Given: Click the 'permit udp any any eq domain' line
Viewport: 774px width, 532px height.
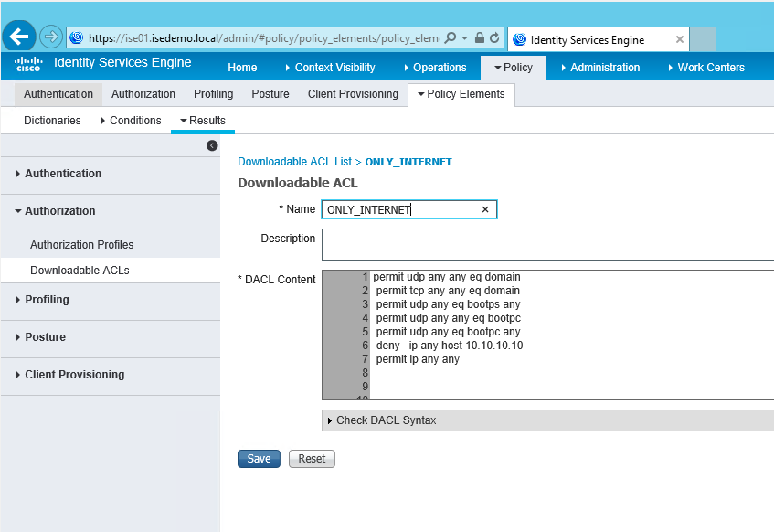Looking at the screenshot, I should click(x=447, y=277).
